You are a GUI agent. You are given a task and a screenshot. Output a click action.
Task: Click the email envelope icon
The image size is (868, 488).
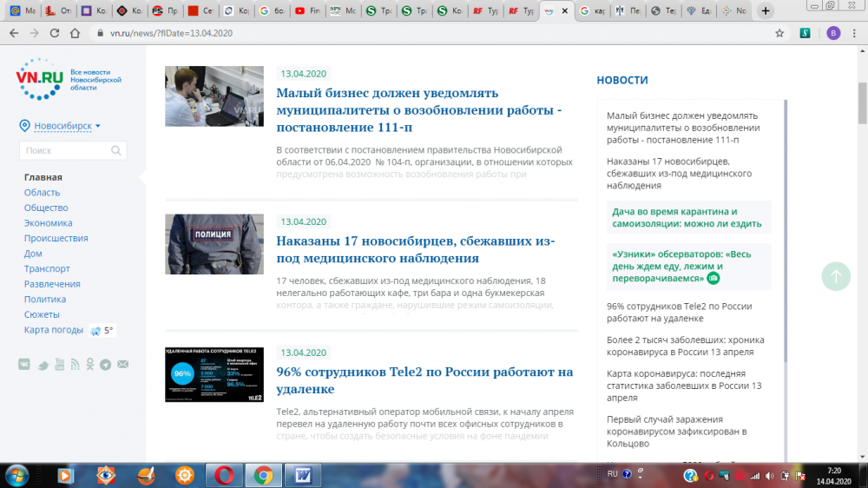(122, 365)
